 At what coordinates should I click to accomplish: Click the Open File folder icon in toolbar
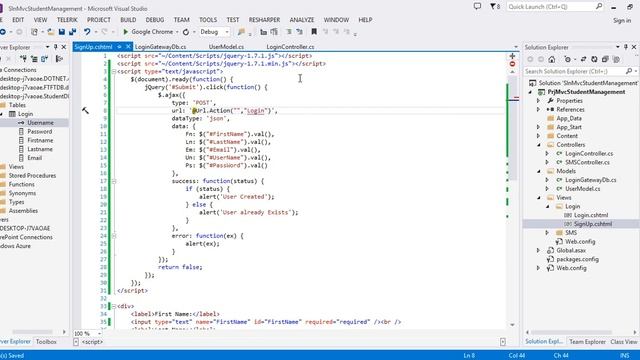(51, 32)
